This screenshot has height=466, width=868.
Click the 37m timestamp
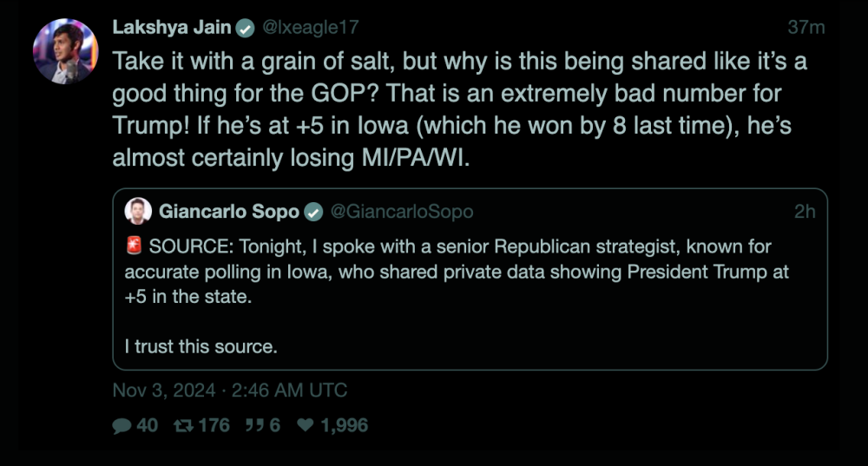806,28
